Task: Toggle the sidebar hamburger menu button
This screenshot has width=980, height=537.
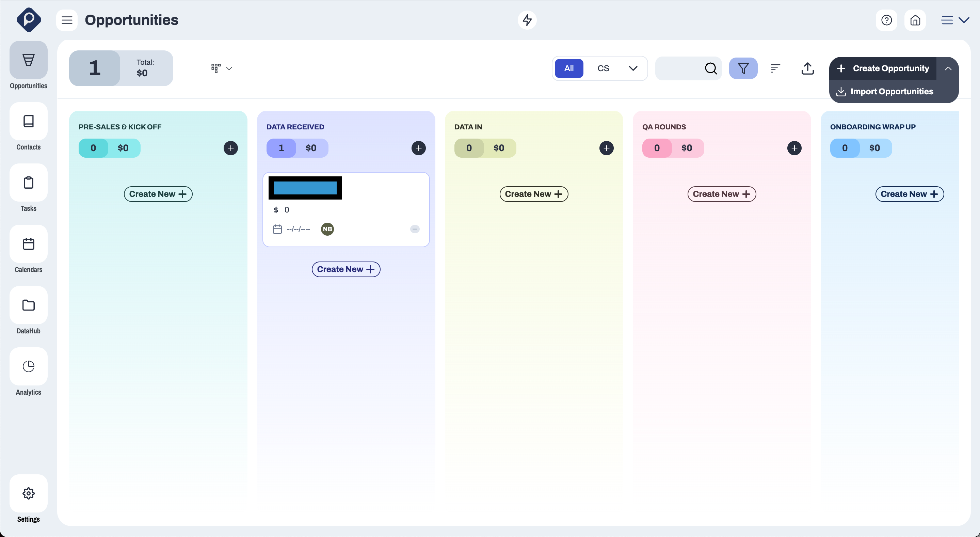Action: (67, 20)
